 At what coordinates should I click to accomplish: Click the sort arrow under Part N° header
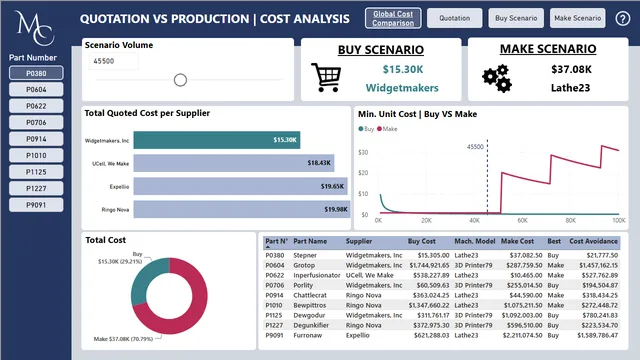(268, 247)
